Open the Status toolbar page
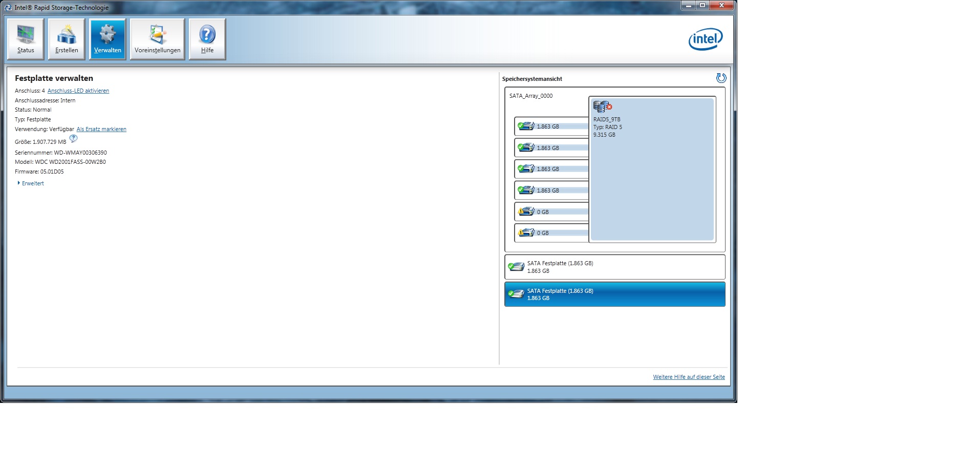 [x=26, y=39]
